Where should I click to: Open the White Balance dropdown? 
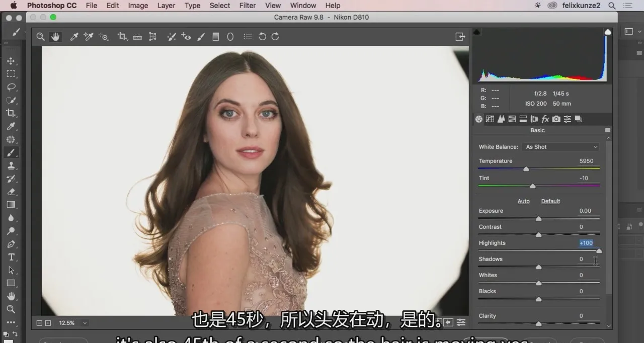561,147
